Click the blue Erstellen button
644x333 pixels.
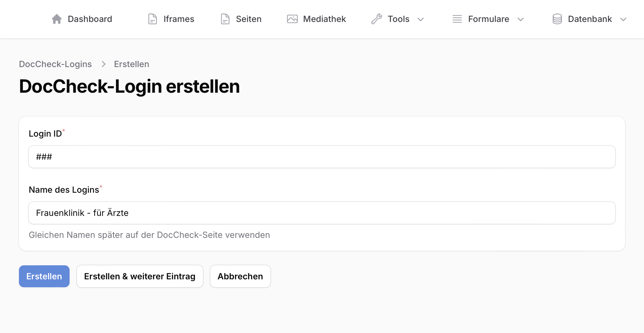click(44, 276)
